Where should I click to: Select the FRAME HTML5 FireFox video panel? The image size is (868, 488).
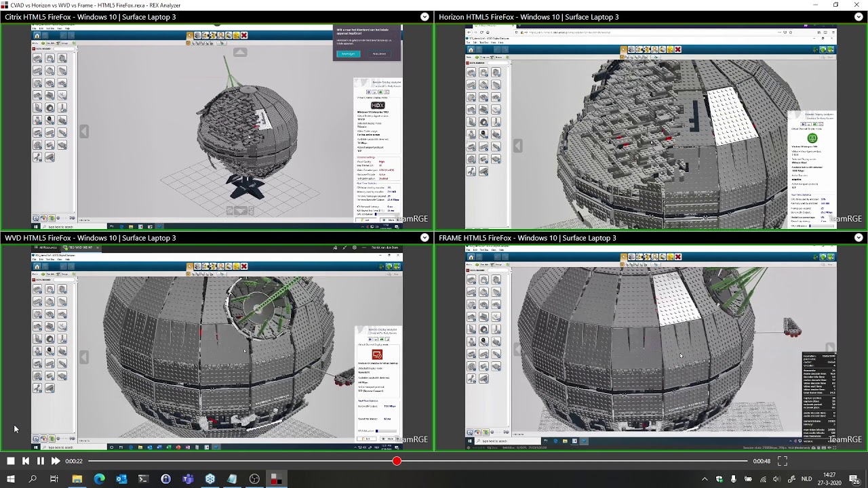click(x=651, y=348)
